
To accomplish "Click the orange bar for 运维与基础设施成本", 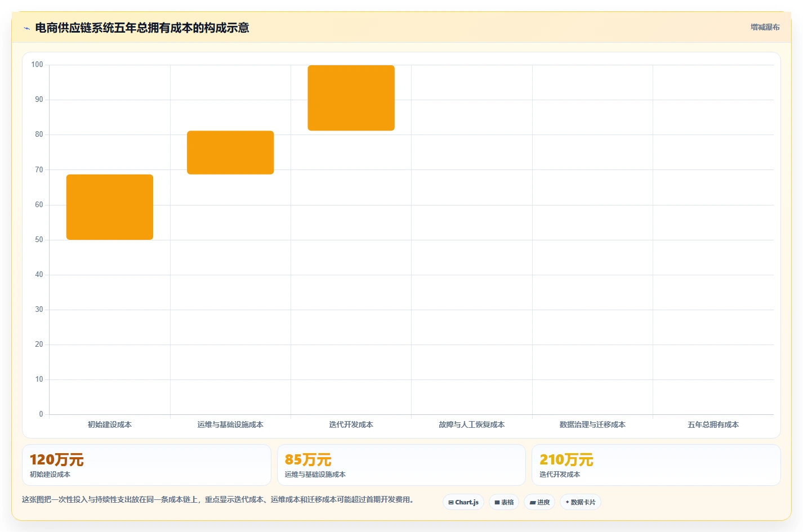I will pos(230,153).
